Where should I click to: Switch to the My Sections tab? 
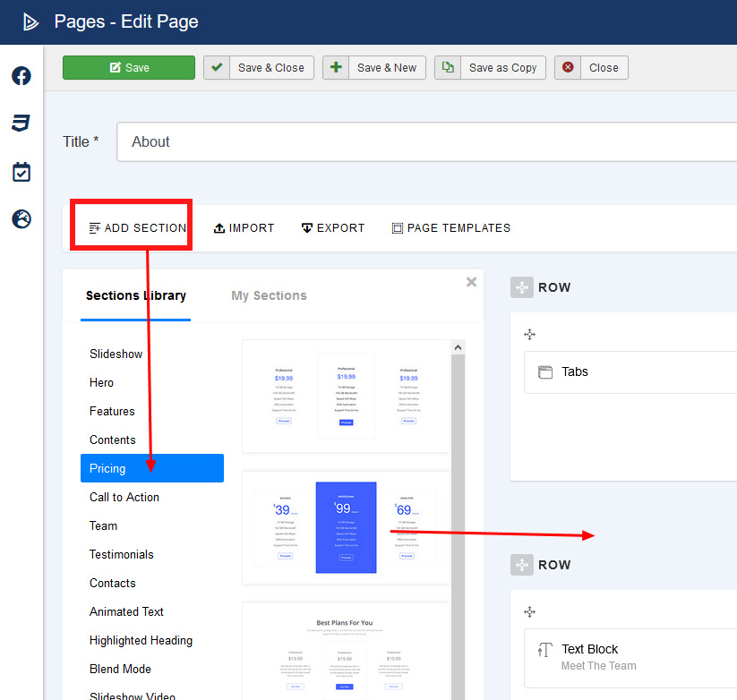pos(269,295)
